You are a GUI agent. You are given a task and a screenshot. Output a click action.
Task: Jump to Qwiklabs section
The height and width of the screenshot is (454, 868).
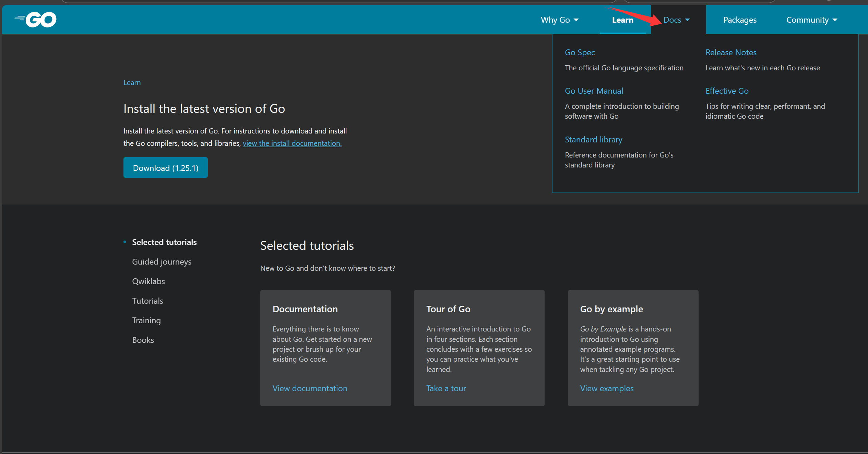[x=148, y=281]
